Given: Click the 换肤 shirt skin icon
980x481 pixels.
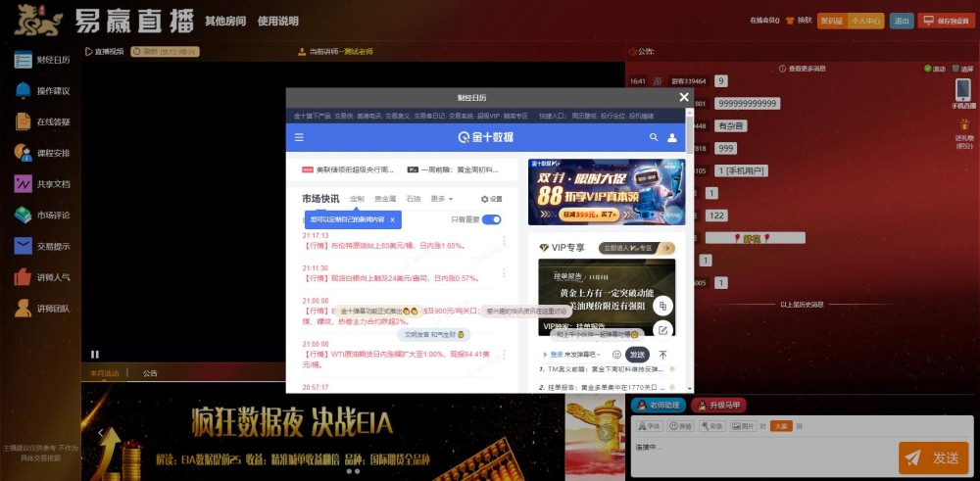Looking at the screenshot, I should tap(790, 20).
